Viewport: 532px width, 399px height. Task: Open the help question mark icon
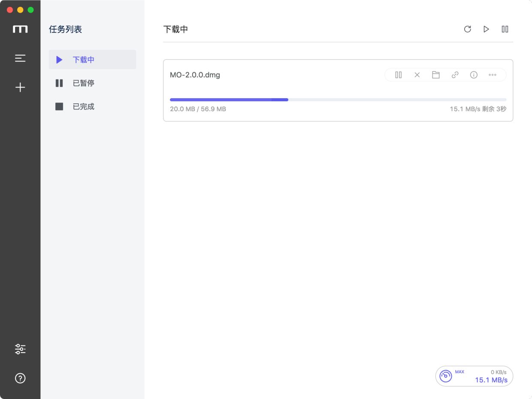[20, 378]
